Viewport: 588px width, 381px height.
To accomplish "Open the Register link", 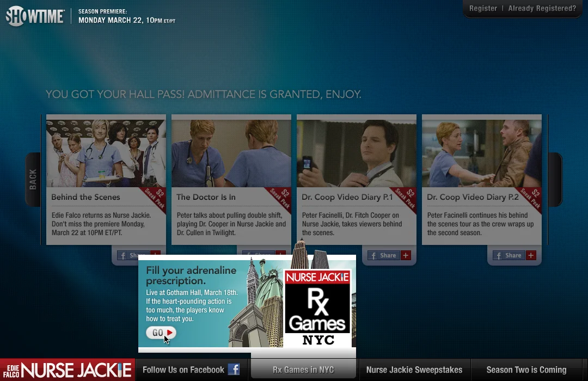I will pyautogui.click(x=483, y=8).
